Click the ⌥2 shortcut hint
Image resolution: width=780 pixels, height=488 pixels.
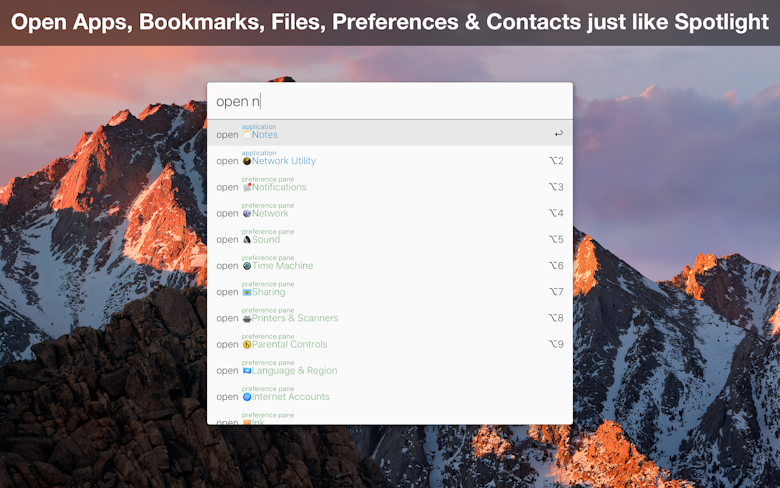tap(556, 161)
